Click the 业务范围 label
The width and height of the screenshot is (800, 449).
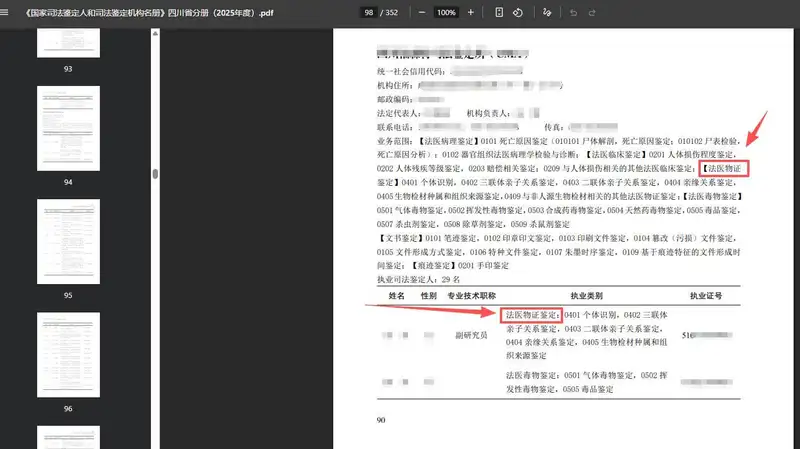(x=395, y=141)
